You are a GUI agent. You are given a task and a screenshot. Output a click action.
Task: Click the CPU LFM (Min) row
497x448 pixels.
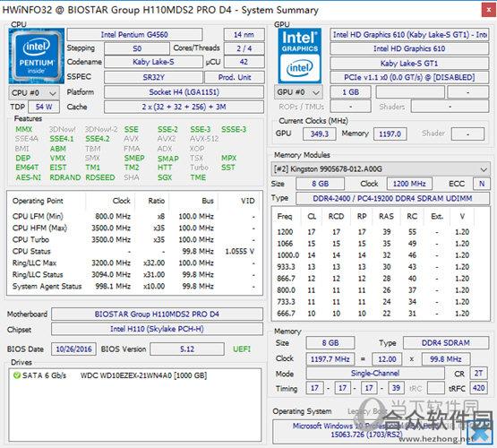click(x=134, y=216)
